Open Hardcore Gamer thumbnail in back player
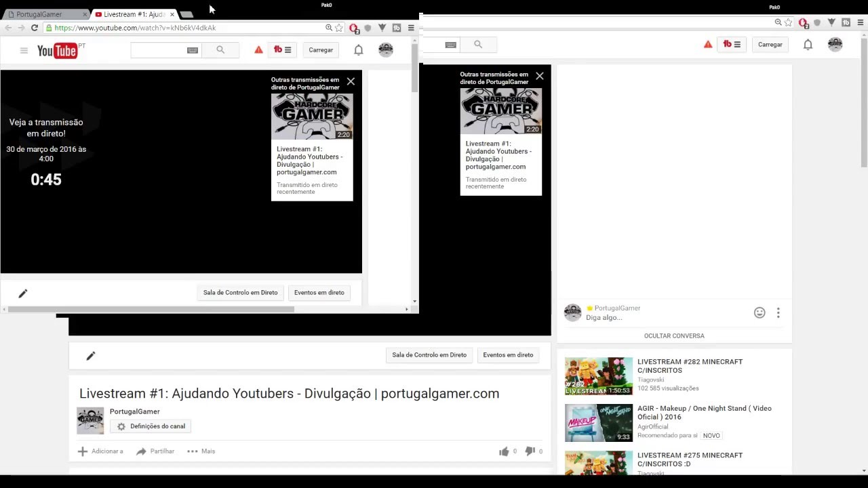Screen dimensions: 868x488 pos(501,111)
